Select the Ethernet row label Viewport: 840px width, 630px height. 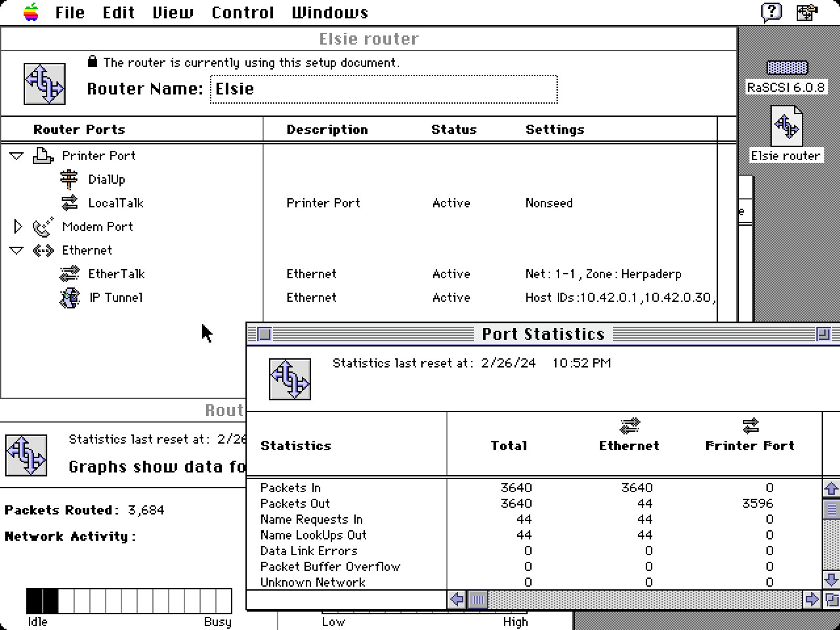pos(87,251)
